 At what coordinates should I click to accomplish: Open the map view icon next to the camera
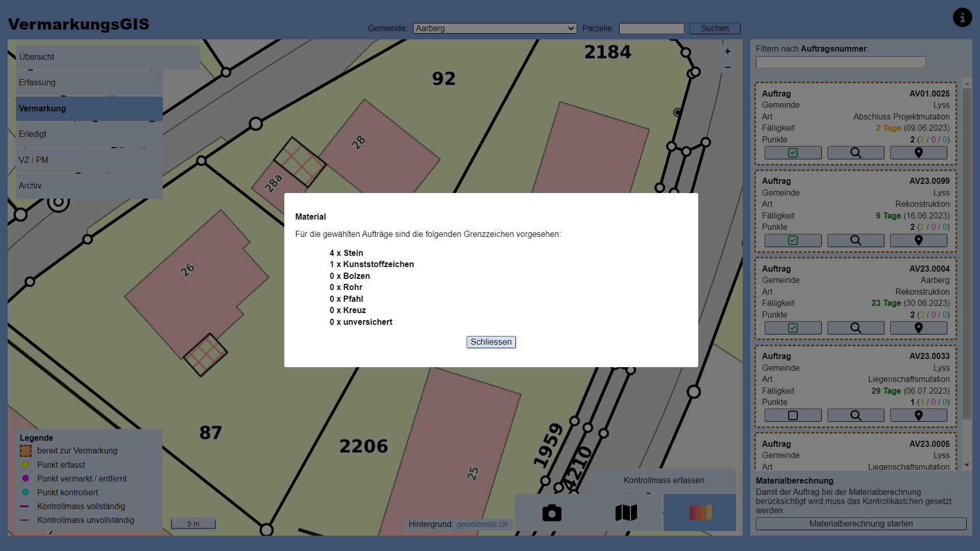tap(626, 512)
